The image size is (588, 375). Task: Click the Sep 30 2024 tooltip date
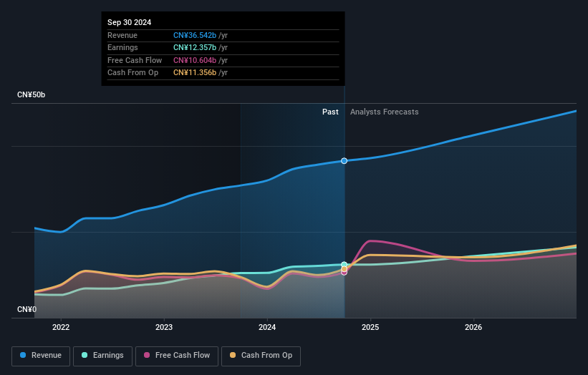130,22
